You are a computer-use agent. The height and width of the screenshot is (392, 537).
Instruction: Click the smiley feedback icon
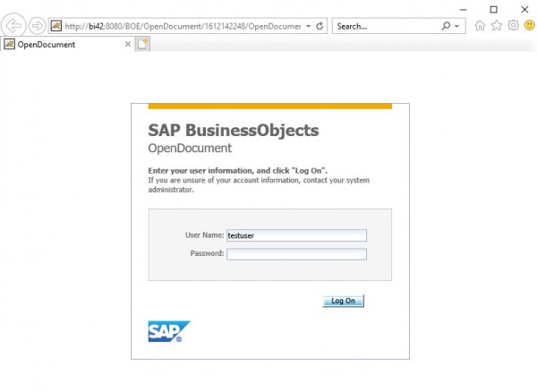[530, 25]
